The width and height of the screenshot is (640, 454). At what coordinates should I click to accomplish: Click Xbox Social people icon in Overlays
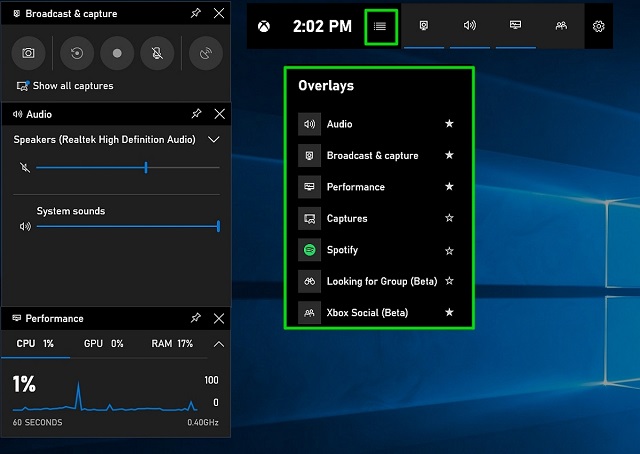[309, 313]
